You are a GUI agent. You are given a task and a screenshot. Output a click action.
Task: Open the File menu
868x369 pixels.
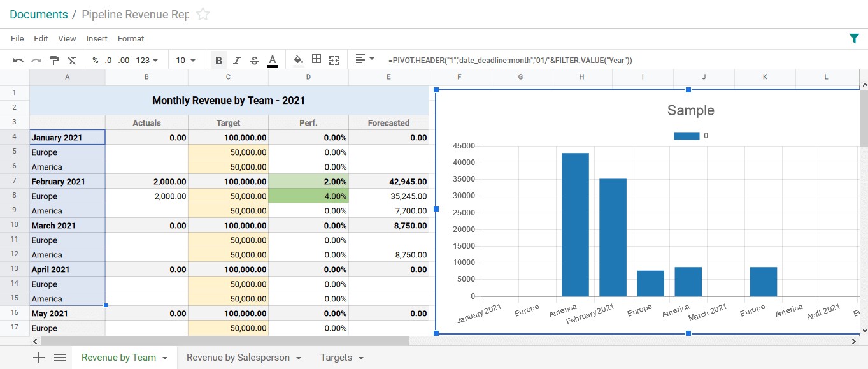tap(17, 38)
